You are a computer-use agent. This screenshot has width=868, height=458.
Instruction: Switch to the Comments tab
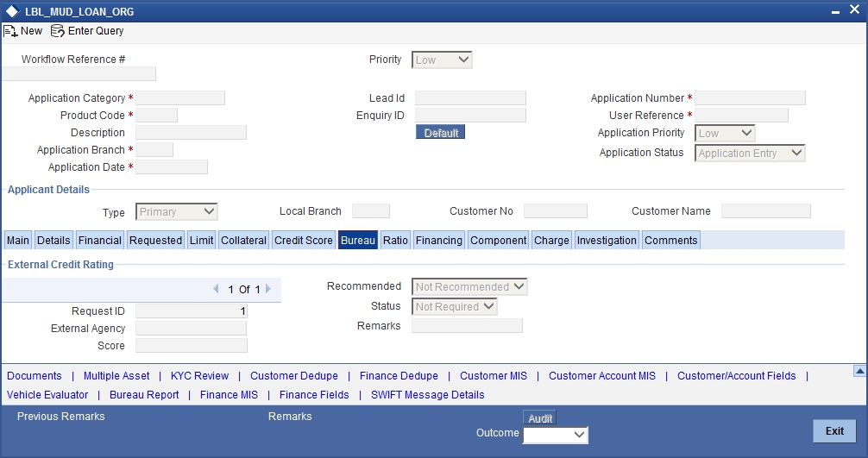coord(671,240)
